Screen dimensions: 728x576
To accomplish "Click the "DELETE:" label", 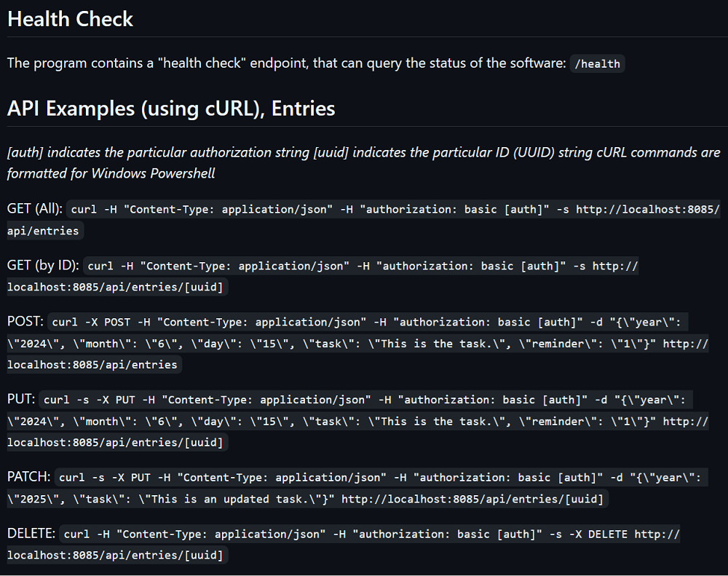I will coord(31,534).
